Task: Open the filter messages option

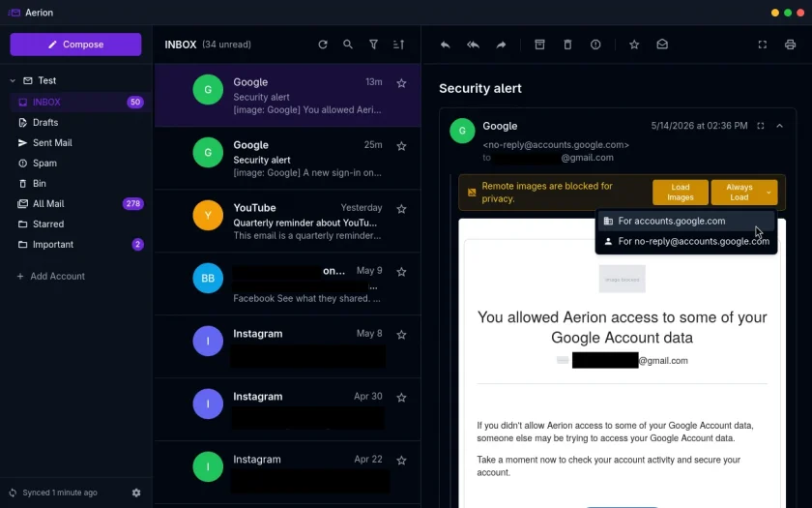Action: [373, 45]
